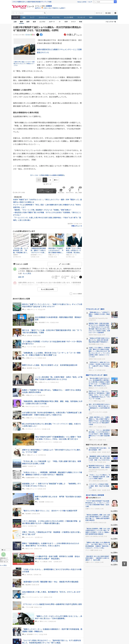Open 返信 3件 replies link

coord(21,277)
